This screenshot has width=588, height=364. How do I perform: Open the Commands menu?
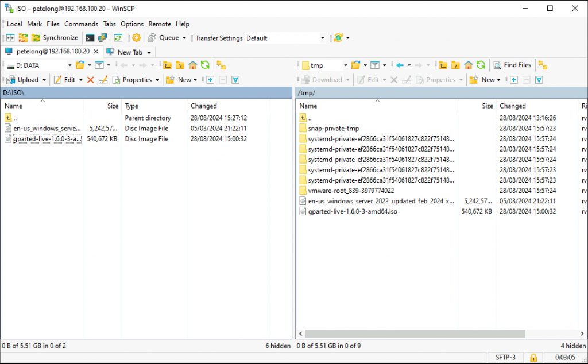(81, 24)
